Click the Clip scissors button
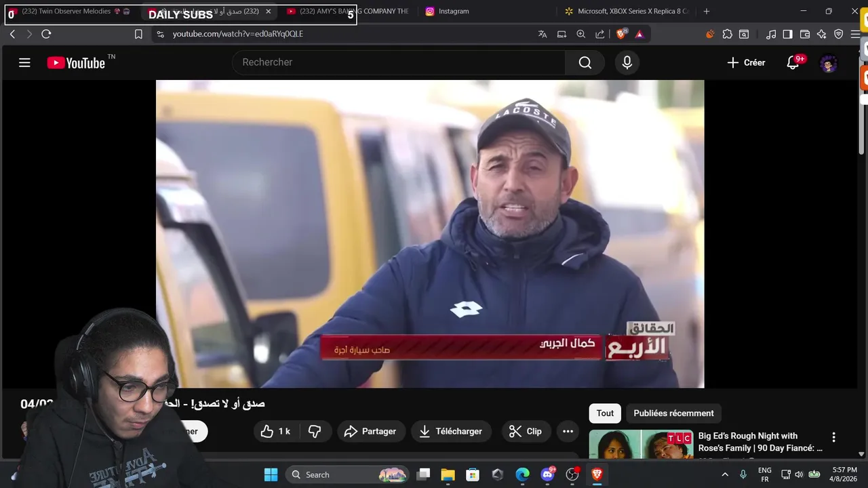Screen dimensions: 868x488 click(x=526, y=431)
